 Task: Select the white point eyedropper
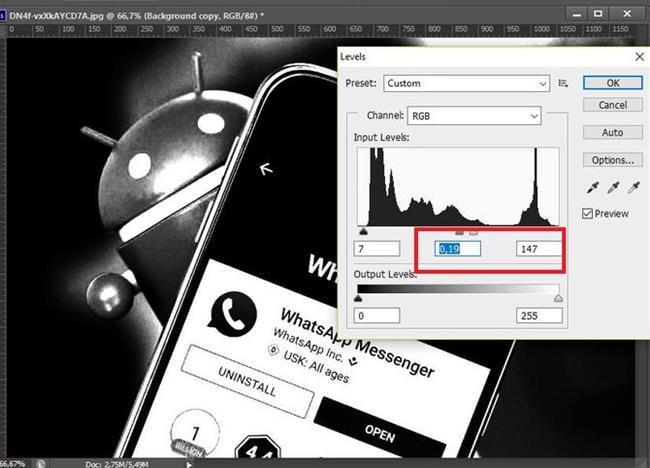pyautogui.click(x=633, y=187)
